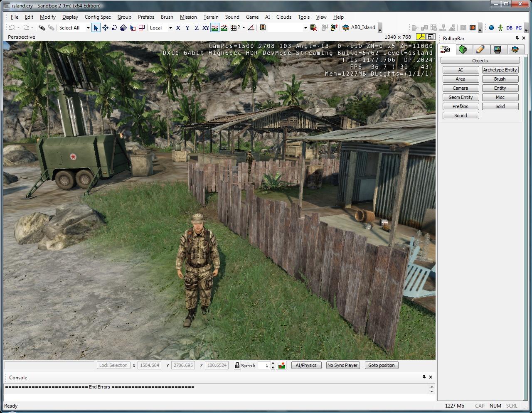Click the delete named selection icon
532x413 pixels.
314,28
